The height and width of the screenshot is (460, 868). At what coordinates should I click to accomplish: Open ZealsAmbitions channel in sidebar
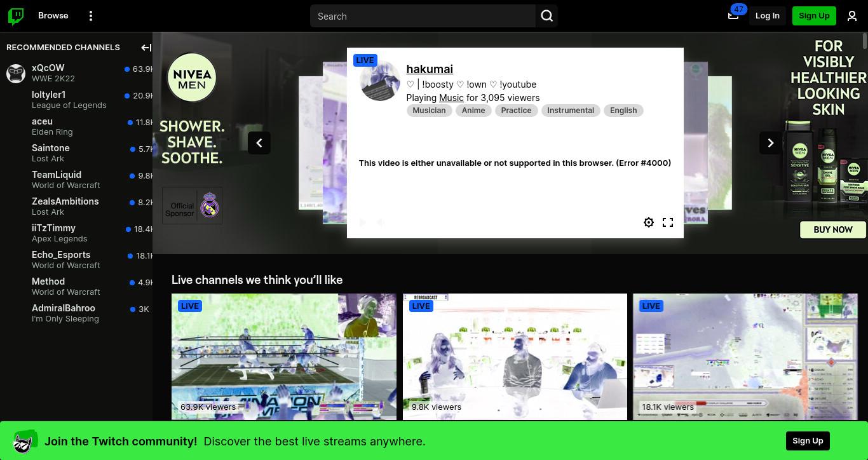[x=76, y=206]
